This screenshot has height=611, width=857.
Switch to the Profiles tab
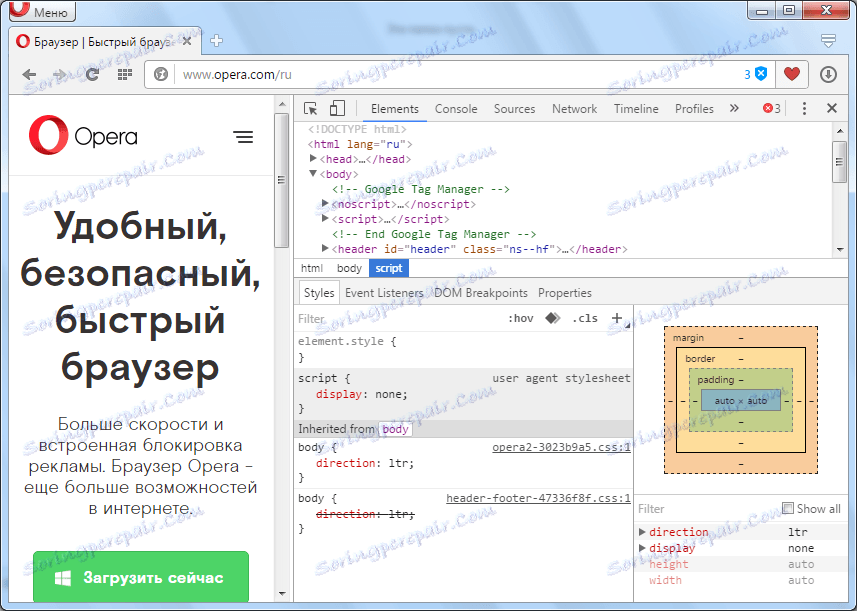click(694, 109)
